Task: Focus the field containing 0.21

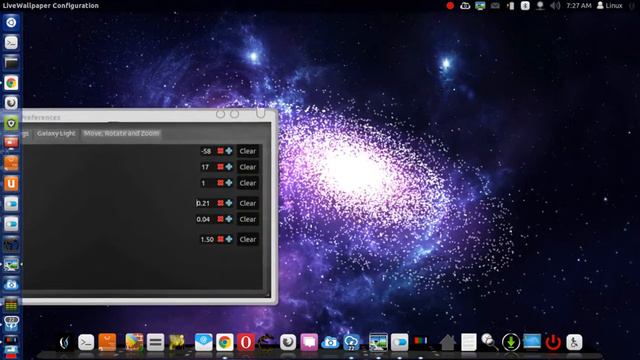Action: point(205,203)
